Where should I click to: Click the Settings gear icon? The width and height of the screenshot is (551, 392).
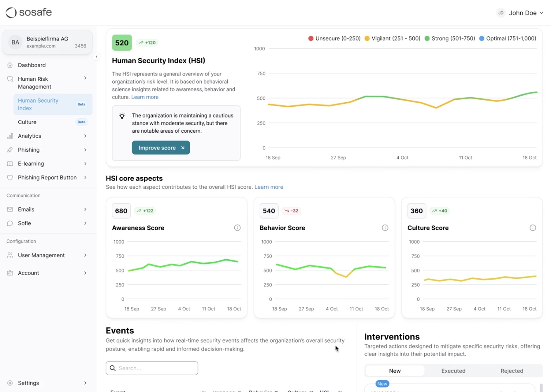click(x=10, y=383)
